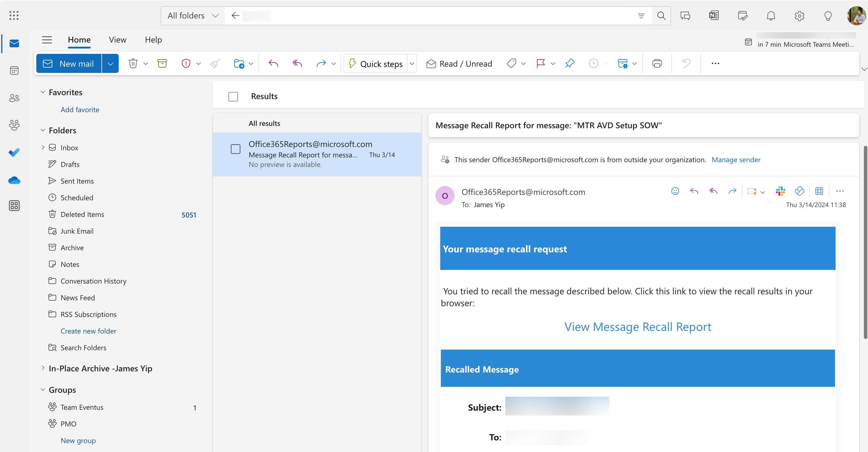Open the Help menu
The width and height of the screenshot is (868, 452).
(153, 40)
